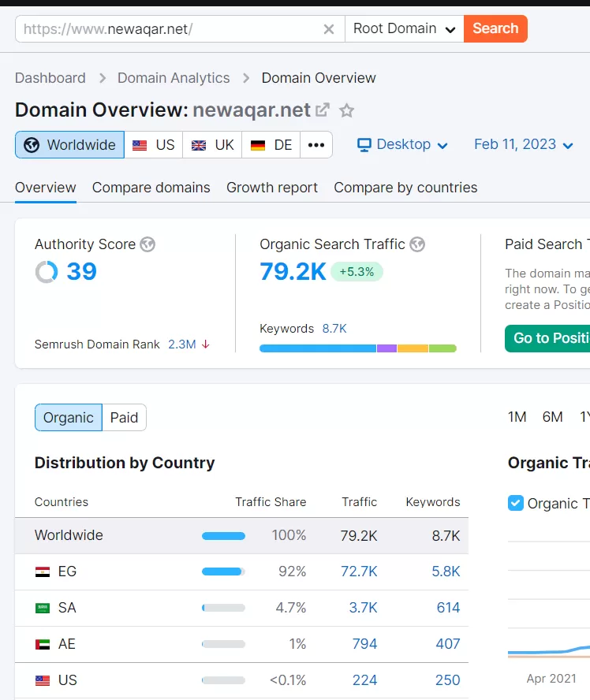Select the US database
The height and width of the screenshot is (700, 590).
(x=154, y=144)
